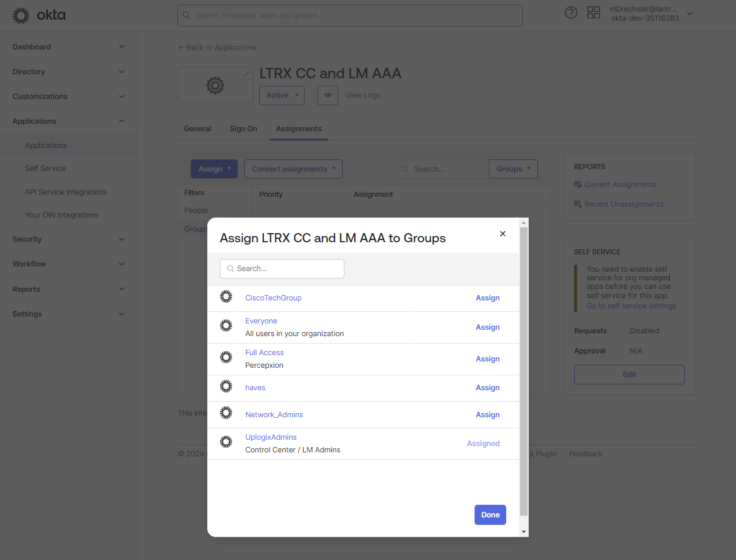This screenshot has width=736, height=560.
Task: Expand the Customizations sidebar section
Action: (122, 97)
